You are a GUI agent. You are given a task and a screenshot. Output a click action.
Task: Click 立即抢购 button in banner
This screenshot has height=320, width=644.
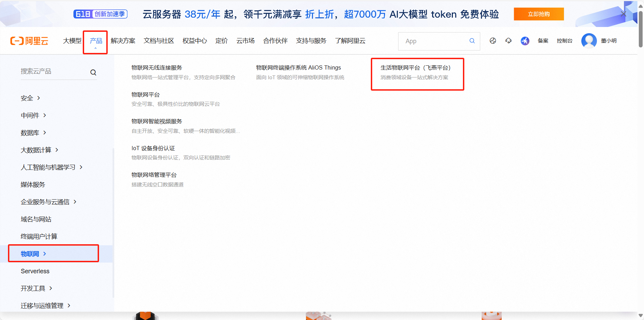pos(539,14)
